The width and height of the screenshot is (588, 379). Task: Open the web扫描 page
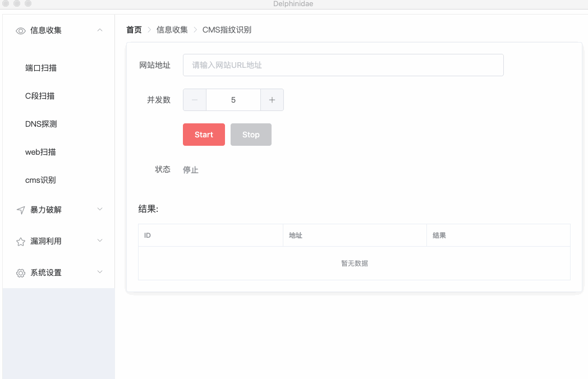40,152
